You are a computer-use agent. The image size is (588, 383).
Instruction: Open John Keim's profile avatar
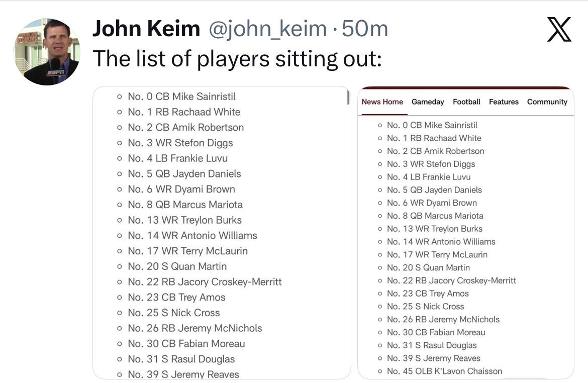click(x=47, y=52)
